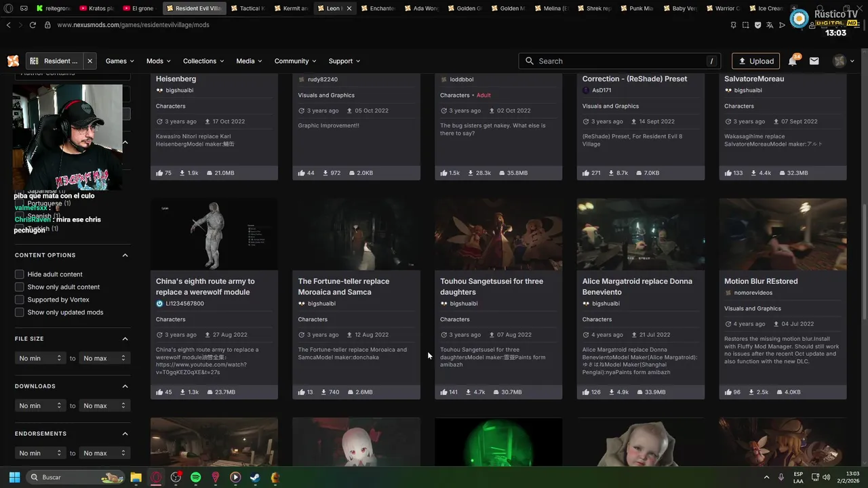Click the microphone tray icon

781,477
